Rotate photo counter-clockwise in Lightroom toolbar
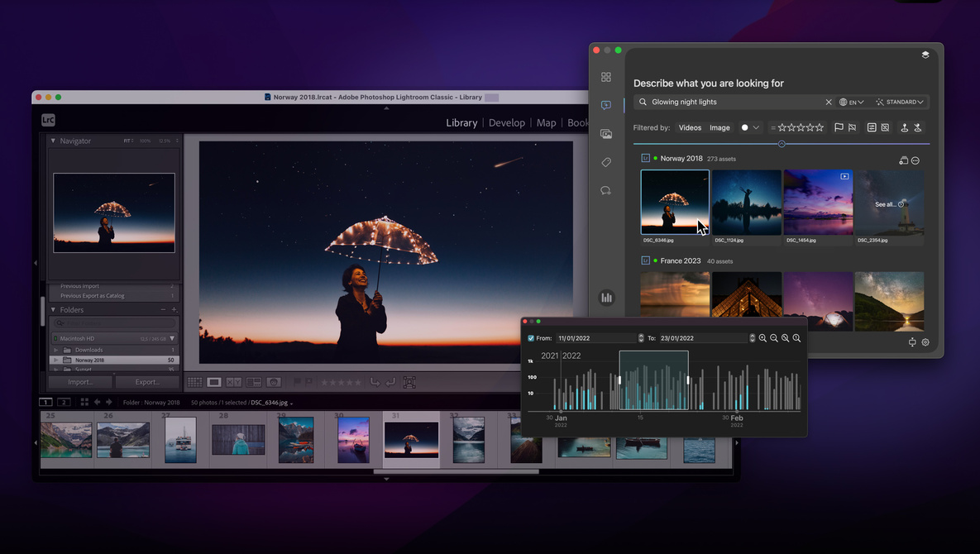 (375, 382)
